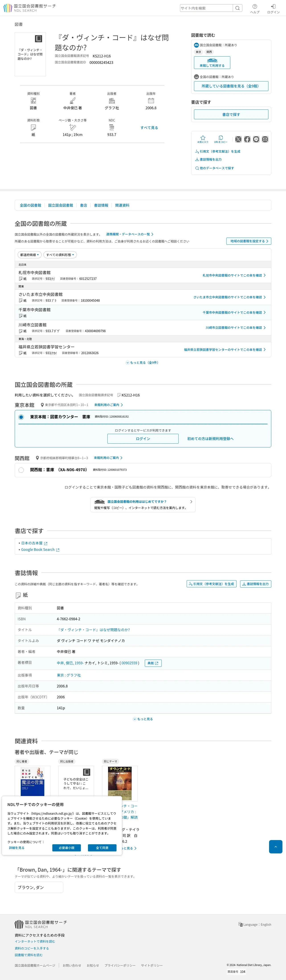Open the ダ・ヴィンチ・コード book cover thumbnail
The width and height of the screenshot is (286, 980).
[x=120, y=783]
